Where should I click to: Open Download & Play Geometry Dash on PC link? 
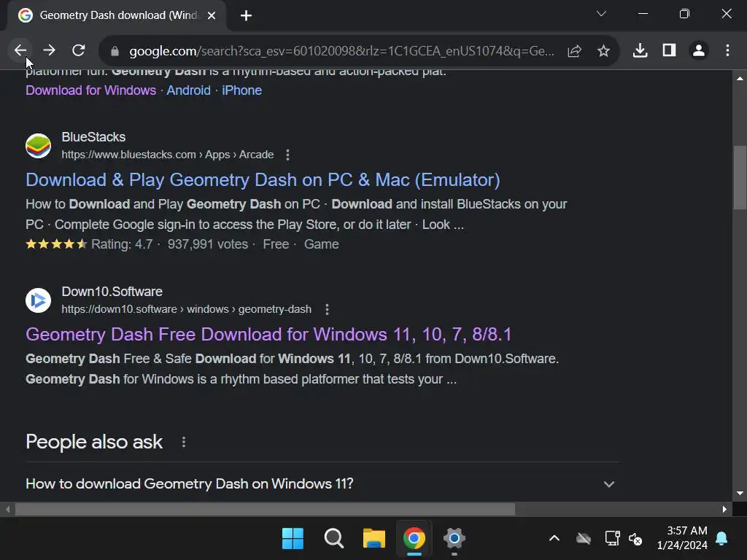263,180
